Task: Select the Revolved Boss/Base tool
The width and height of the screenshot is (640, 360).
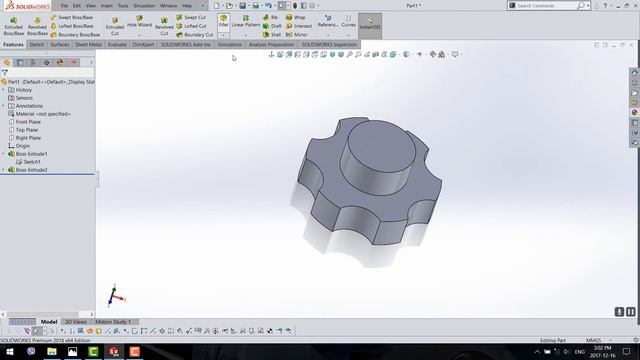Action: pos(37,26)
